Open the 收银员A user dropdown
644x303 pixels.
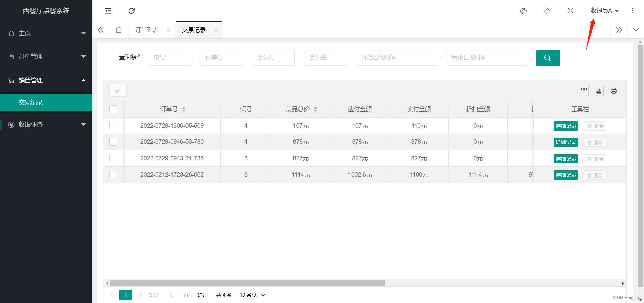click(x=604, y=11)
